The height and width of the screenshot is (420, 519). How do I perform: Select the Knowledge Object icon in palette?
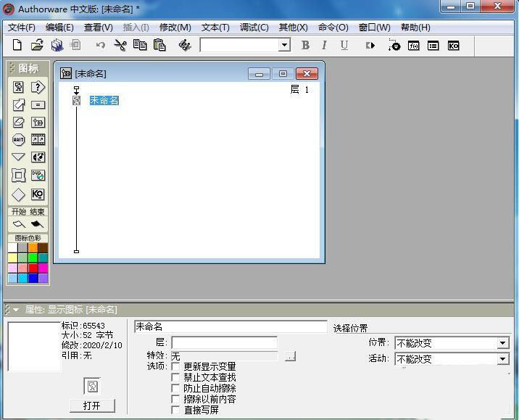click(x=38, y=194)
